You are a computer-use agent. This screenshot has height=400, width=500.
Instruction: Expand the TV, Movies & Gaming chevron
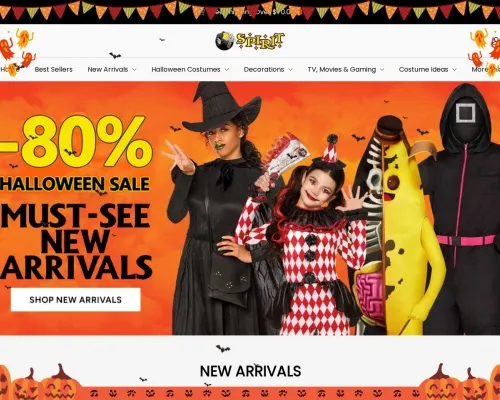pyautogui.click(x=382, y=70)
